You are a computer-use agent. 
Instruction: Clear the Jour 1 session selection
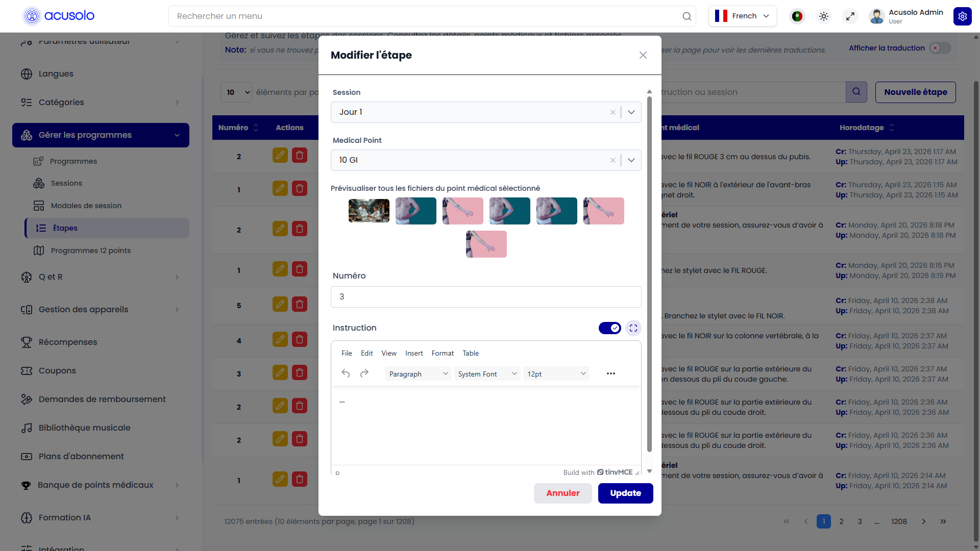[612, 112]
